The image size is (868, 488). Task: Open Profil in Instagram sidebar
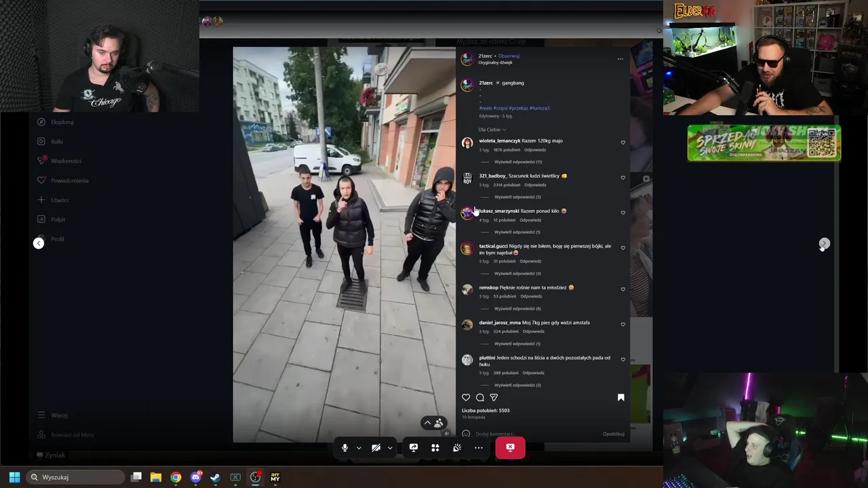tap(51, 239)
